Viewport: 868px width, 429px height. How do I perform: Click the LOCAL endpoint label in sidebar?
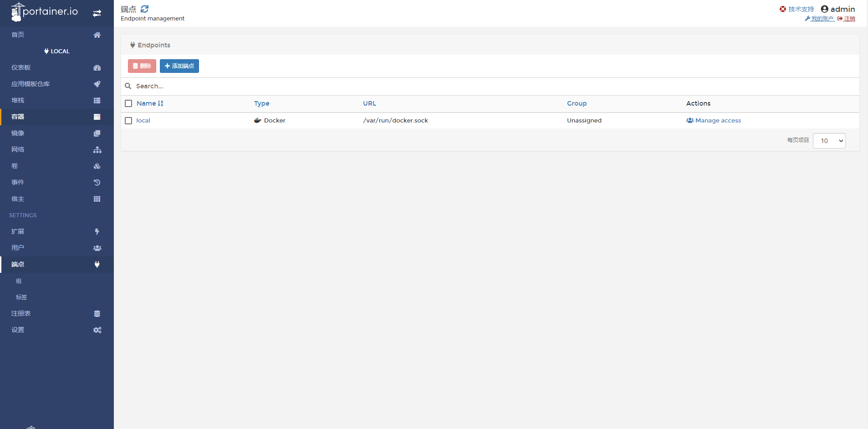(57, 51)
